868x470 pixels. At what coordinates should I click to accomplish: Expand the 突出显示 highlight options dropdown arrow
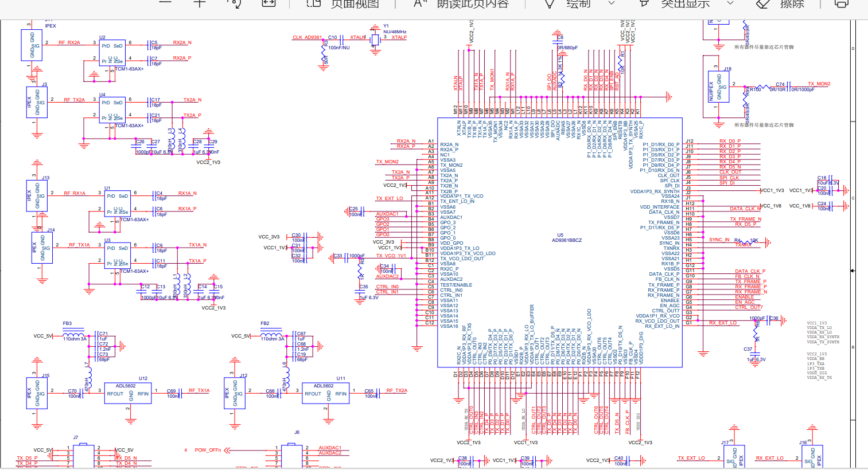[730, 3]
